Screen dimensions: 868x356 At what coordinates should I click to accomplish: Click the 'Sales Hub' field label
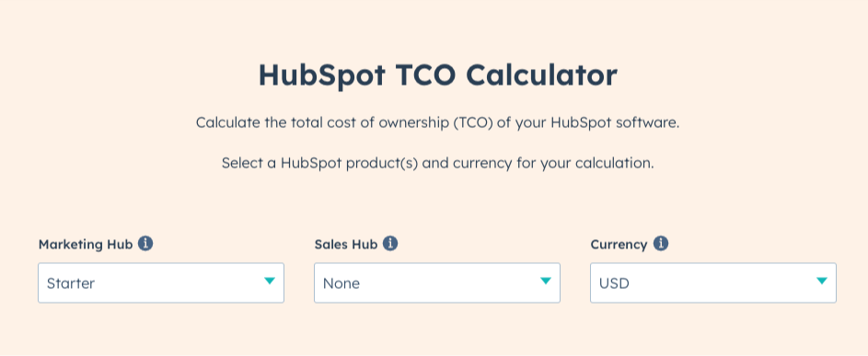pos(346,244)
